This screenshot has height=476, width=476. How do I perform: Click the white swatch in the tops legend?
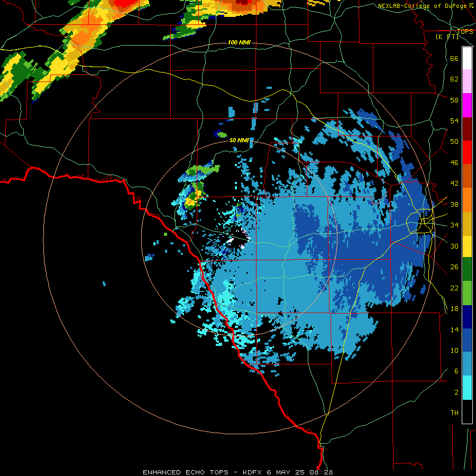[x=467, y=58]
